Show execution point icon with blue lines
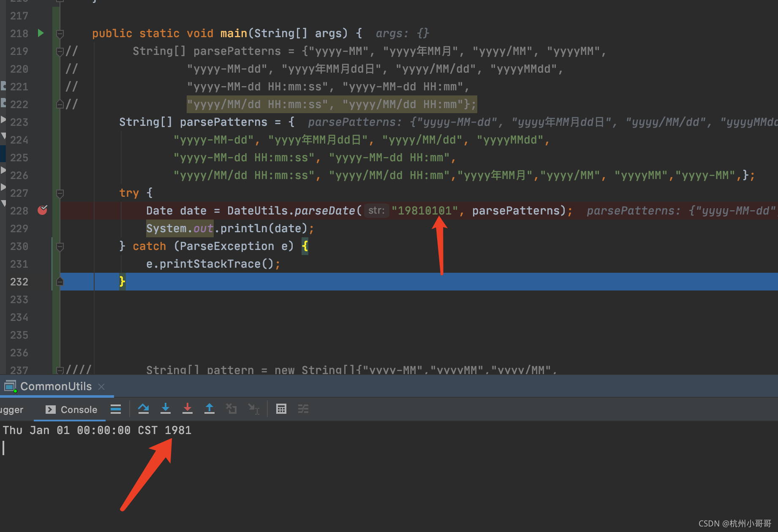Image resolution: width=778 pixels, height=532 pixels. coord(116,409)
